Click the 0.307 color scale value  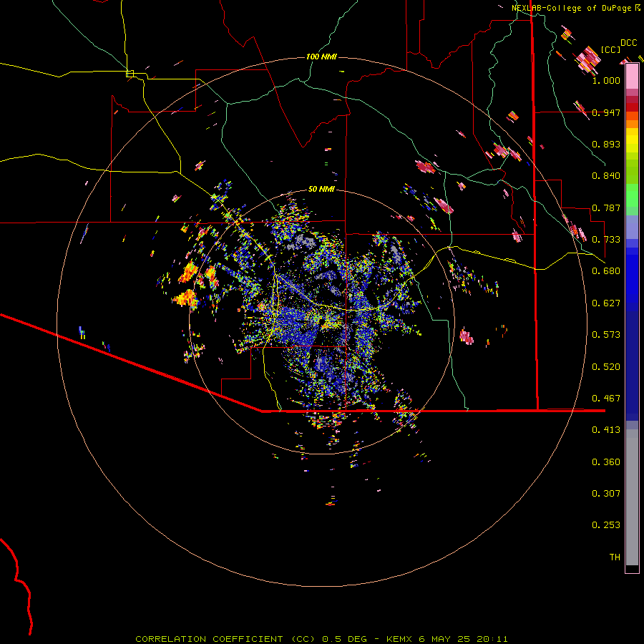coord(606,494)
